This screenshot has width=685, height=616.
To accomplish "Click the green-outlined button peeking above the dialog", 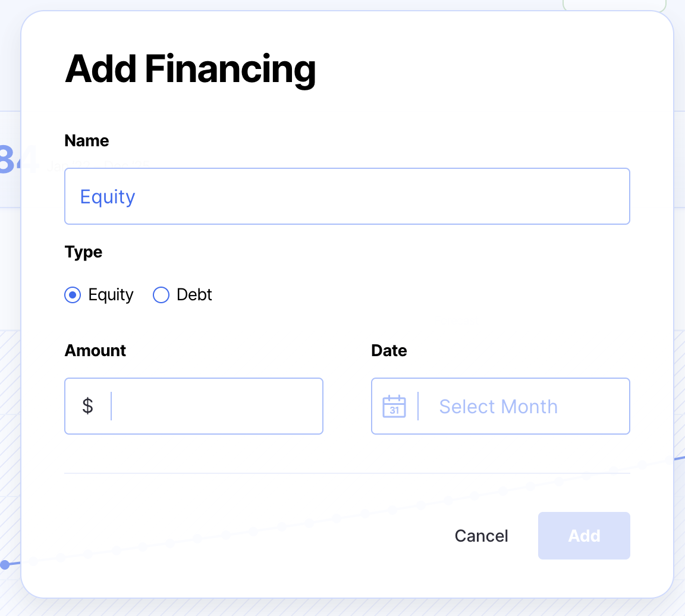I will 612,5.
